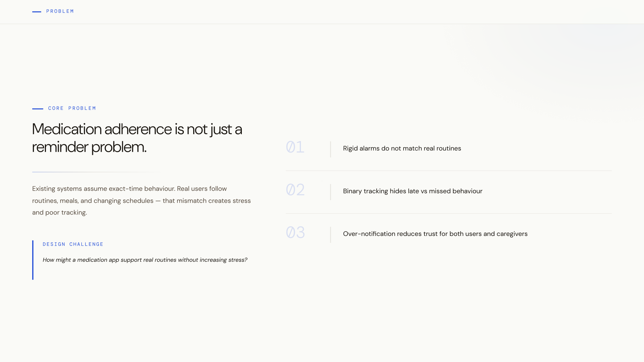This screenshot has width=644, height=362.
Task: Click the blue dash before CORE PROBLEM
Action: pyautogui.click(x=38, y=109)
